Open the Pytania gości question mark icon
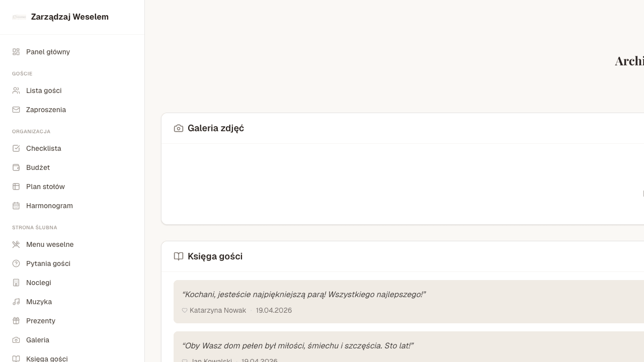This screenshot has width=644, height=362. pos(16,263)
